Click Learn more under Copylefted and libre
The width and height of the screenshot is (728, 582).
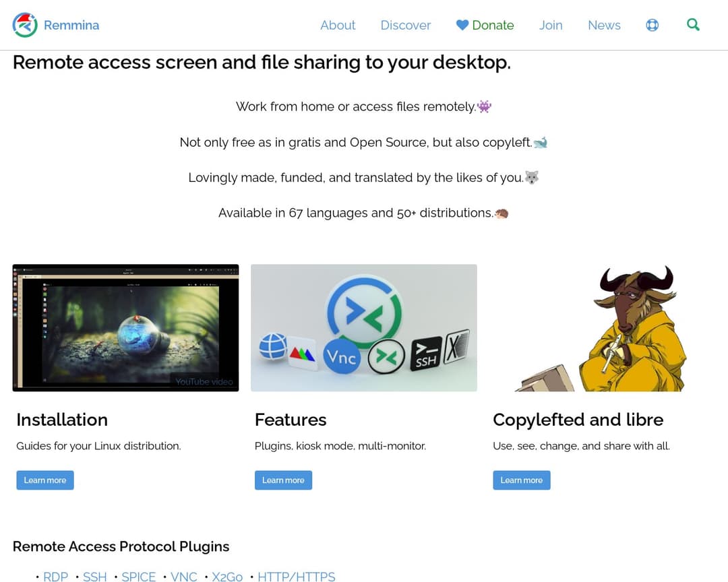(521, 480)
